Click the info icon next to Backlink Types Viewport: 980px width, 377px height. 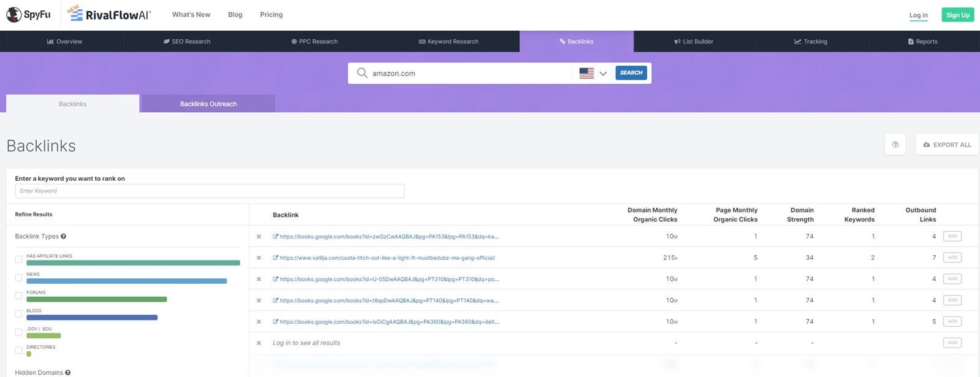(x=63, y=237)
